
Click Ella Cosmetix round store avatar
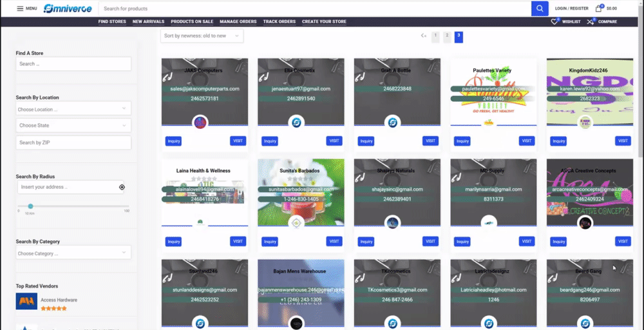pos(296,122)
